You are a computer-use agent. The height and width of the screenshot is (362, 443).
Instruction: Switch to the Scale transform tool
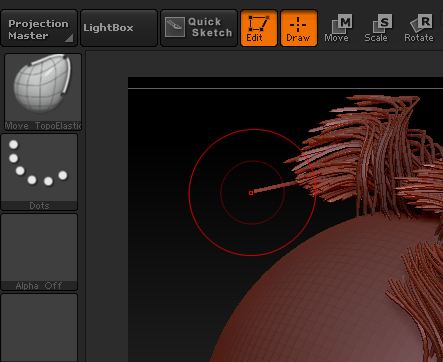pos(378,28)
